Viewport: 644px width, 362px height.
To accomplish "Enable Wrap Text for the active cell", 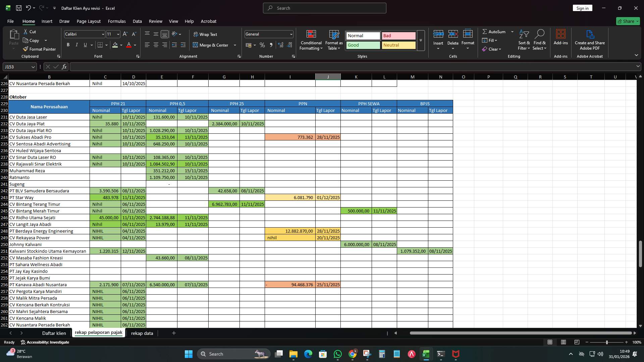I will (206, 34).
